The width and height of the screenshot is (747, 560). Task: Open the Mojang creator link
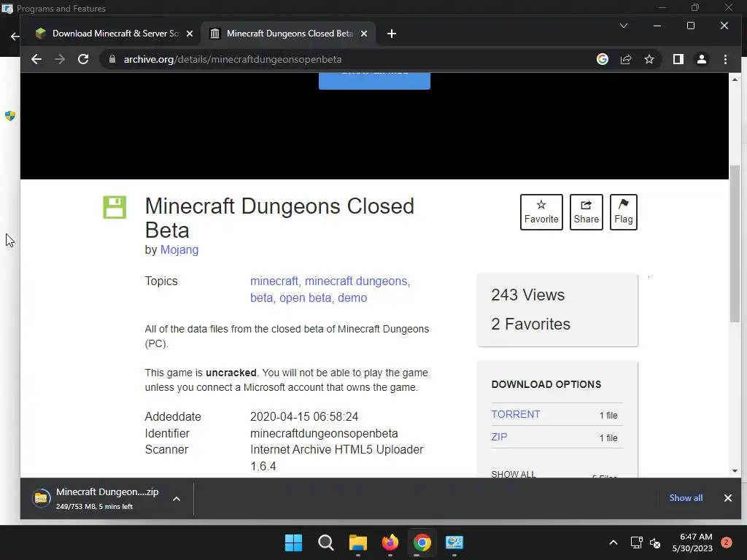coord(179,249)
